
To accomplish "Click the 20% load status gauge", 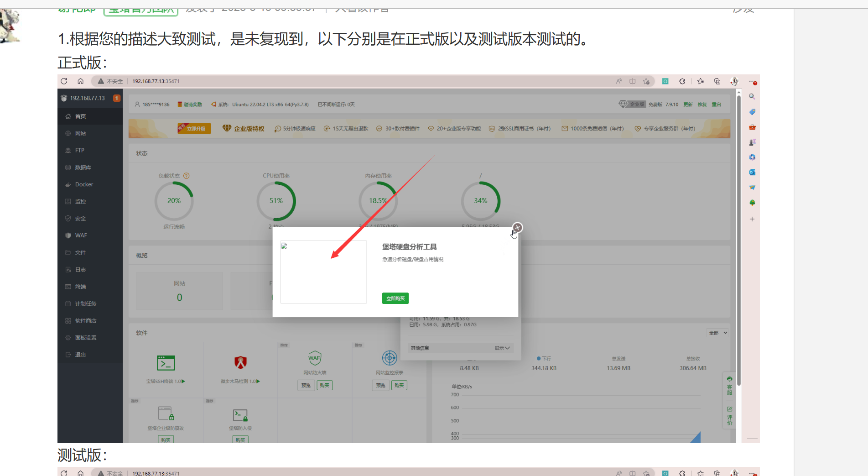I will (x=174, y=201).
